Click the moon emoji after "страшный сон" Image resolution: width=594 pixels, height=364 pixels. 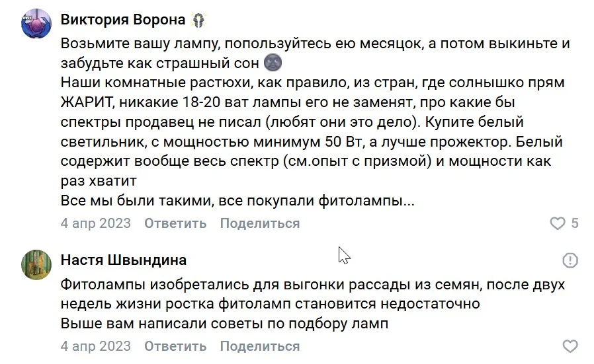[x=273, y=63]
